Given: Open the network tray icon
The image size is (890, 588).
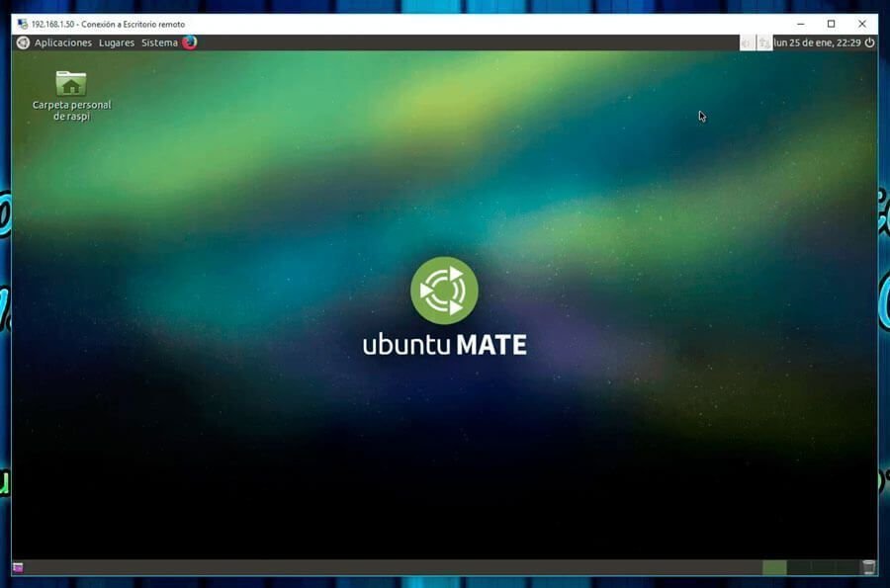Looking at the screenshot, I should coord(764,43).
